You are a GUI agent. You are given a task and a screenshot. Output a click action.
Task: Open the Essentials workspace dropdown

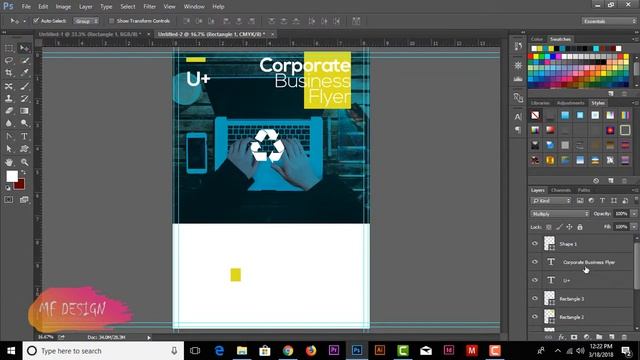pyautogui.click(x=609, y=21)
